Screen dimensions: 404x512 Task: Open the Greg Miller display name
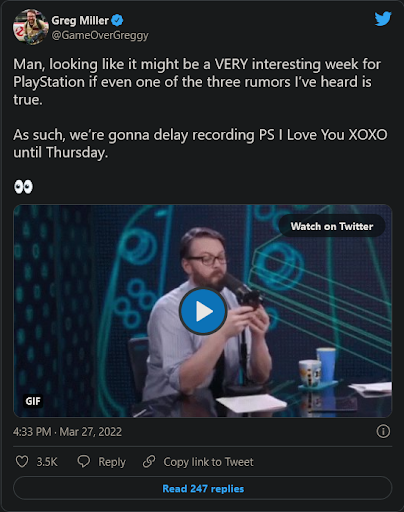click(80, 20)
